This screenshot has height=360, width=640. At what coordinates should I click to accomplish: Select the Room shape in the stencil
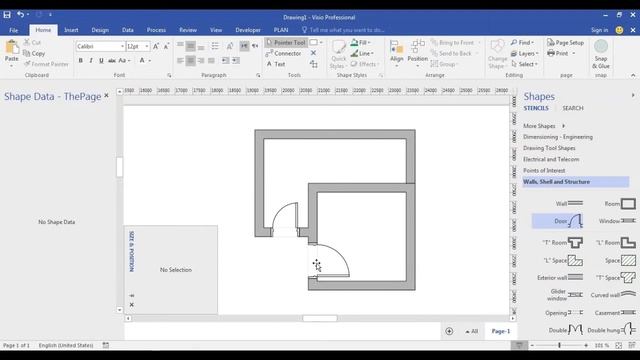click(620, 203)
